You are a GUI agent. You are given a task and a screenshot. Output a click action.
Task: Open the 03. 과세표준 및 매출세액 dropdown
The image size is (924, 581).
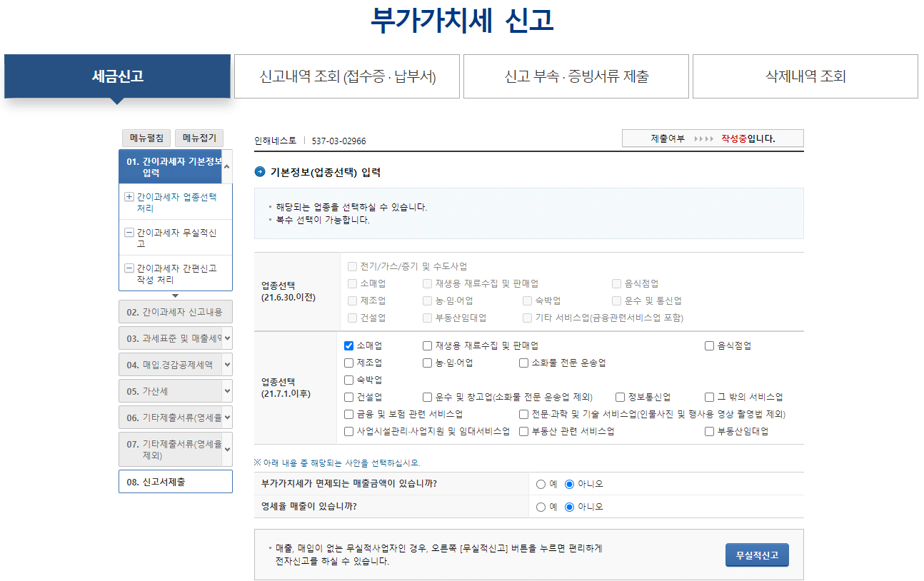pyautogui.click(x=175, y=338)
